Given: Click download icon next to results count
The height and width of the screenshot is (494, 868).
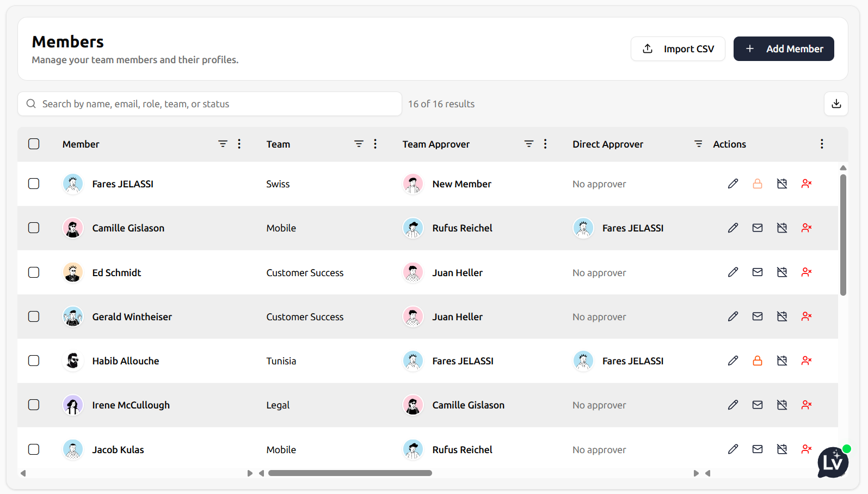Looking at the screenshot, I should (x=836, y=103).
